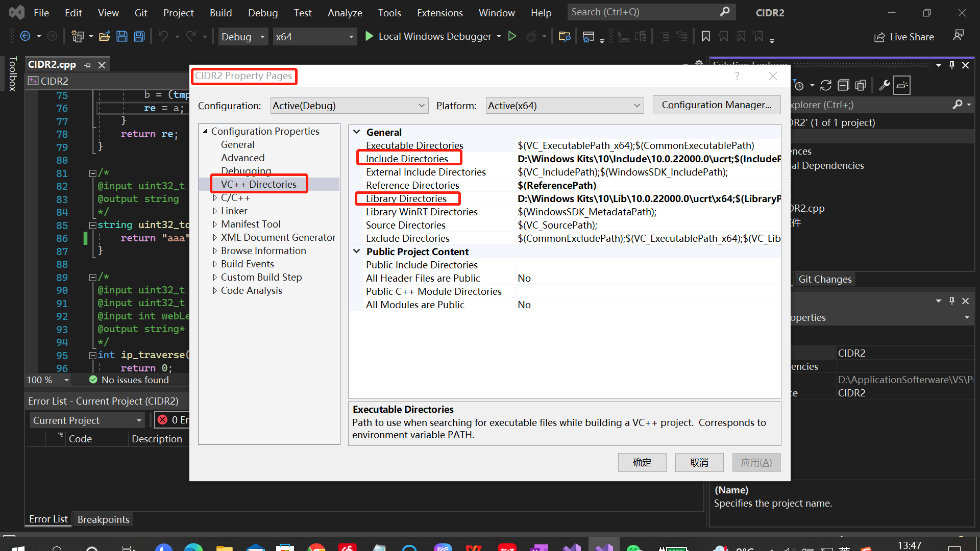Screen dimensions: 980x551
Task: Click Solution Explorer Sync refresh icon
Action: tap(826, 85)
